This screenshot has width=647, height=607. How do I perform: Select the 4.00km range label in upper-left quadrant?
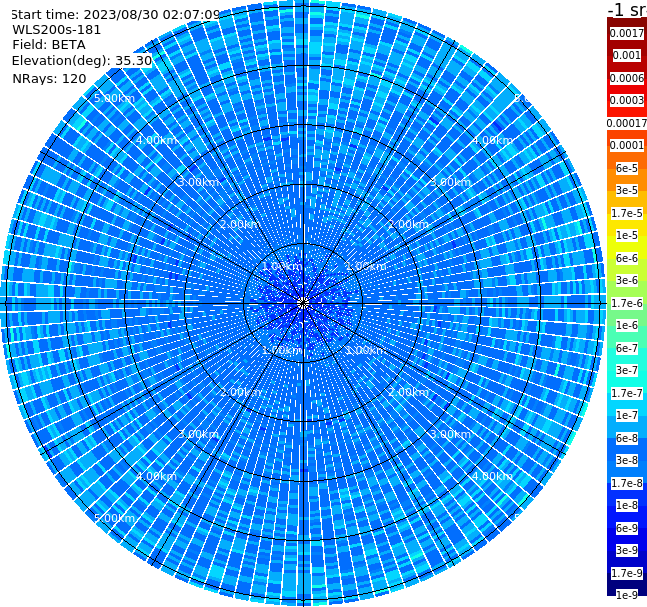(x=156, y=140)
